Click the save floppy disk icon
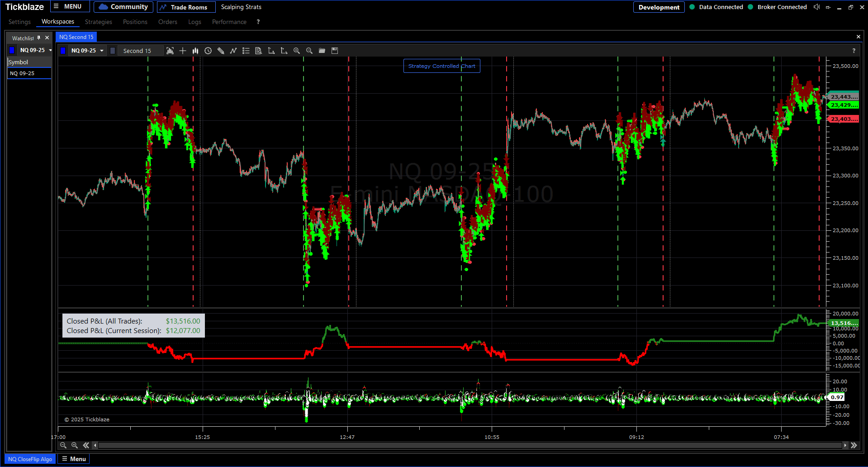Viewport: 868px width, 467px height. tap(335, 51)
